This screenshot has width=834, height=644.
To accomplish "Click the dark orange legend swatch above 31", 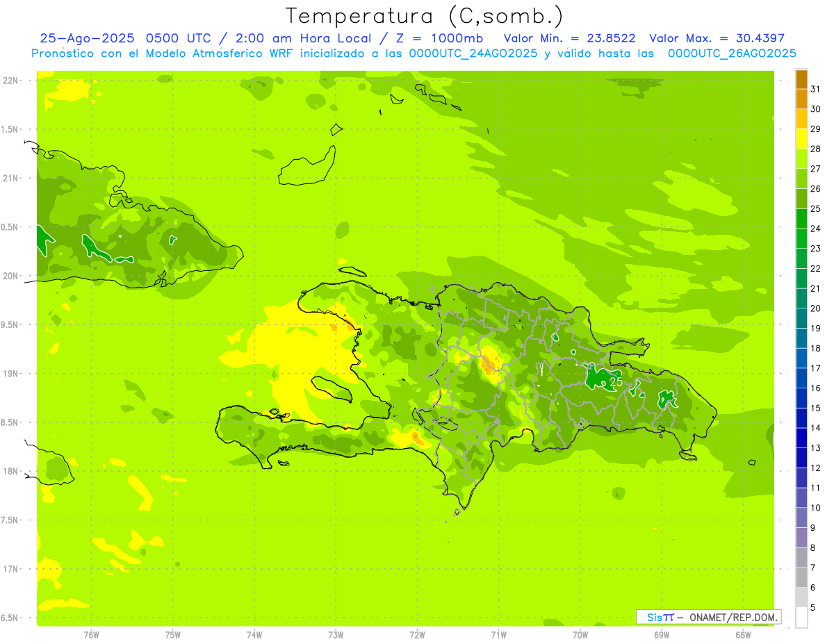I will 801,80.
